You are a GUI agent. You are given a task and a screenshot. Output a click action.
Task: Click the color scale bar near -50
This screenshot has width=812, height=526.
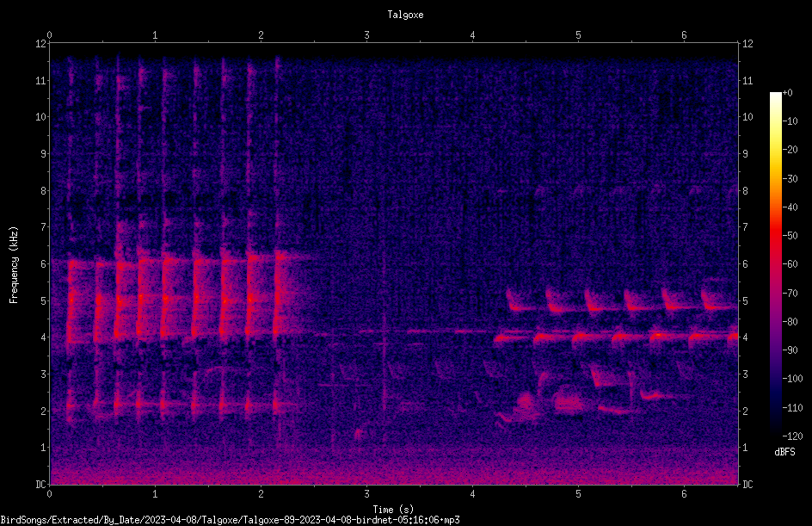pos(775,236)
